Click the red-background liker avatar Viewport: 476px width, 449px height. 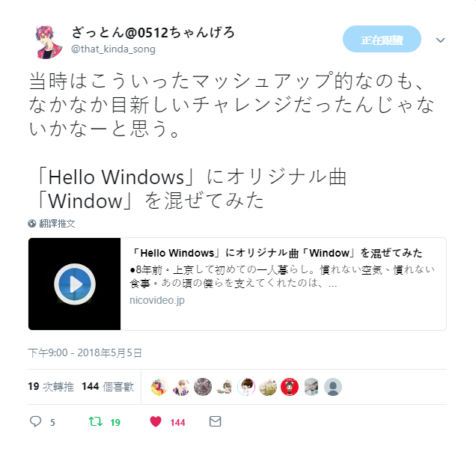290,387
